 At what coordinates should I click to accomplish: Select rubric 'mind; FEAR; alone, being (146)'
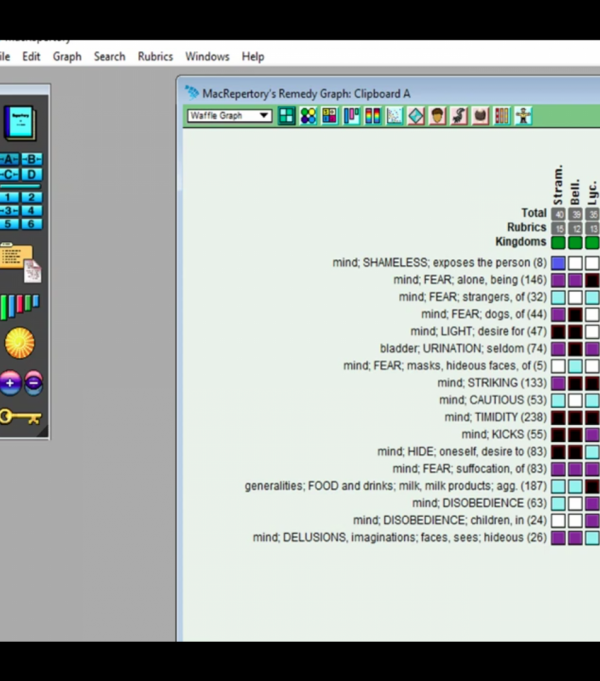click(470, 280)
